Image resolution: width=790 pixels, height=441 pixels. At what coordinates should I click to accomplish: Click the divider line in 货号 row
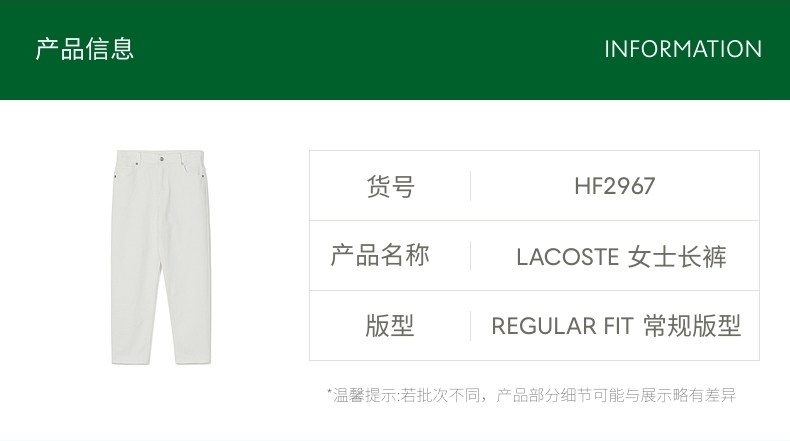coord(471,186)
